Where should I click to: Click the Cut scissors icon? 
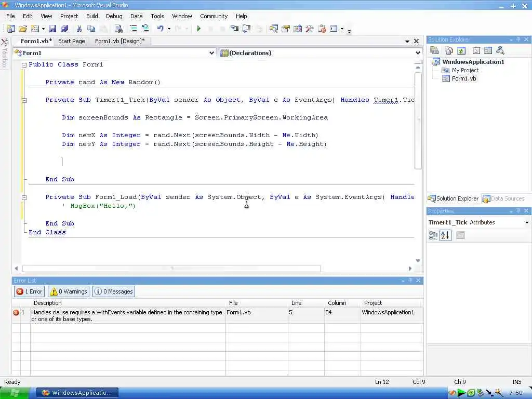coord(79,29)
